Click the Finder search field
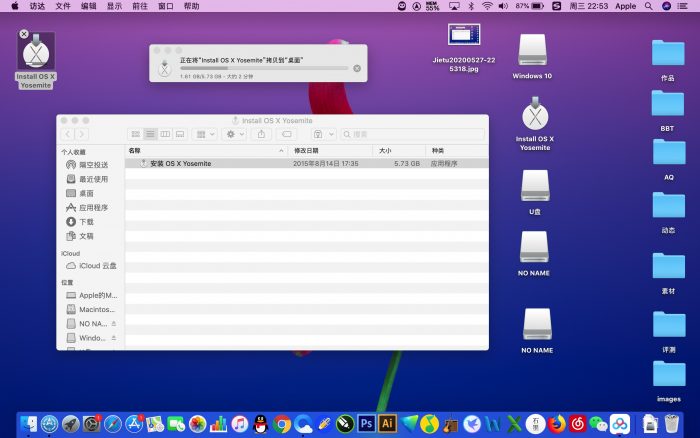 [412, 133]
